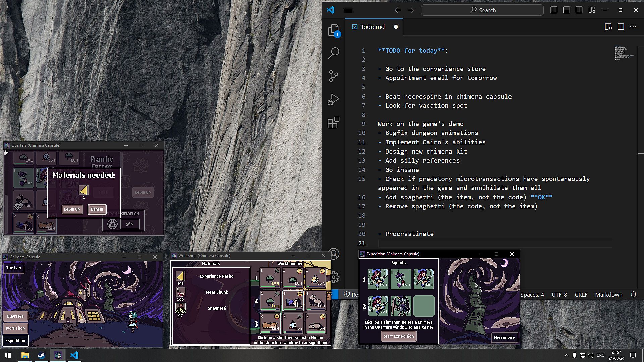Open the Source Control view
Viewport: 644px width, 362px height.
tap(333, 76)
